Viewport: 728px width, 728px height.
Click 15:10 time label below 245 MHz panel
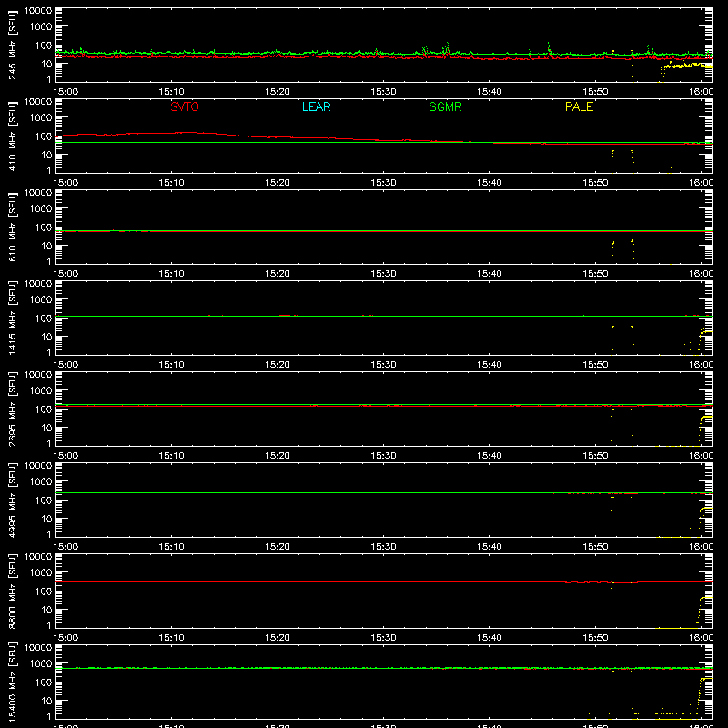[171, 92]
